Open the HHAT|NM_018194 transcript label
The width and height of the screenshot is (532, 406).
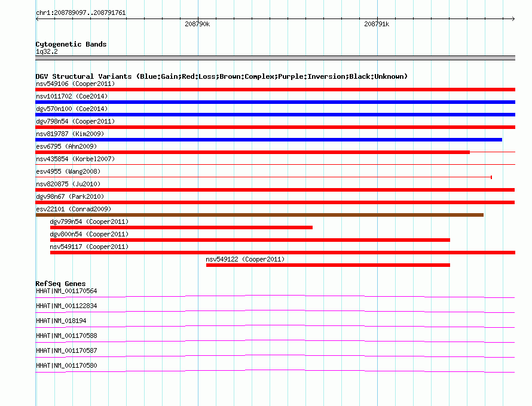pyautogui.click(x=61, y=321)
